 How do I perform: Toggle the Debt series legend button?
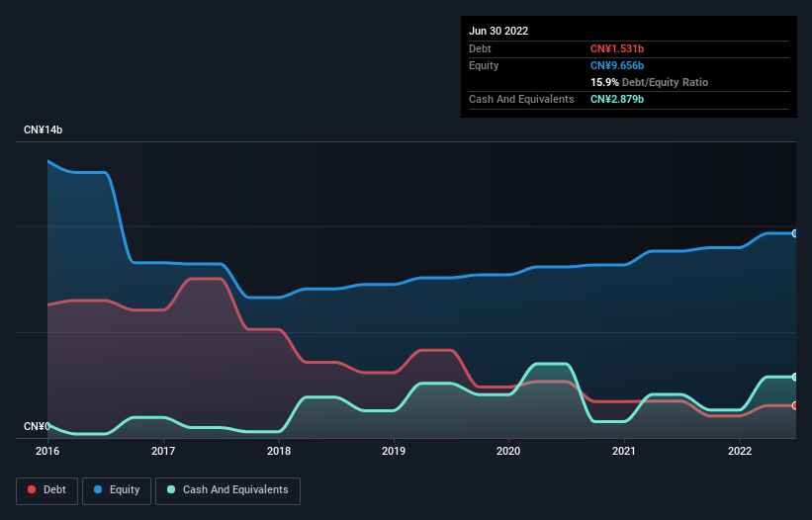(47, 490)
